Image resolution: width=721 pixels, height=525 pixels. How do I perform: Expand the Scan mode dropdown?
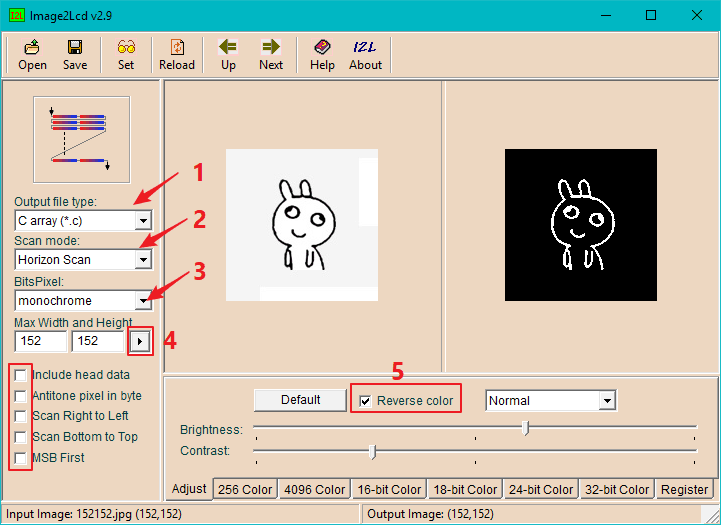pyautogui.click(x=143, y=260)
